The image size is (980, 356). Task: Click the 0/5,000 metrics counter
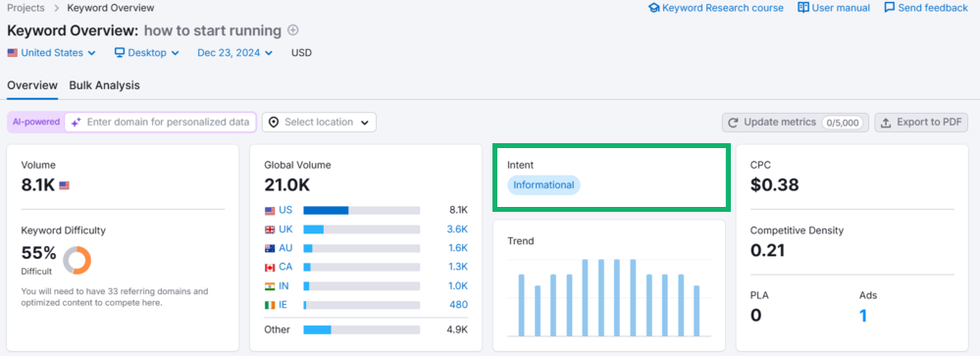(844, 123)
